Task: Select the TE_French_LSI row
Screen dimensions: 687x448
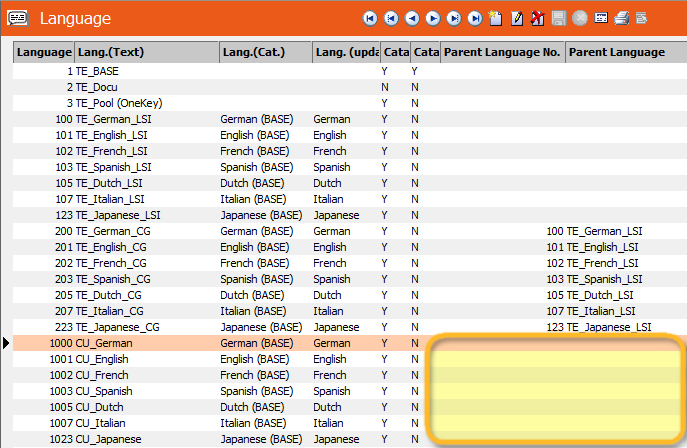Action: click(x=350, y=151)
